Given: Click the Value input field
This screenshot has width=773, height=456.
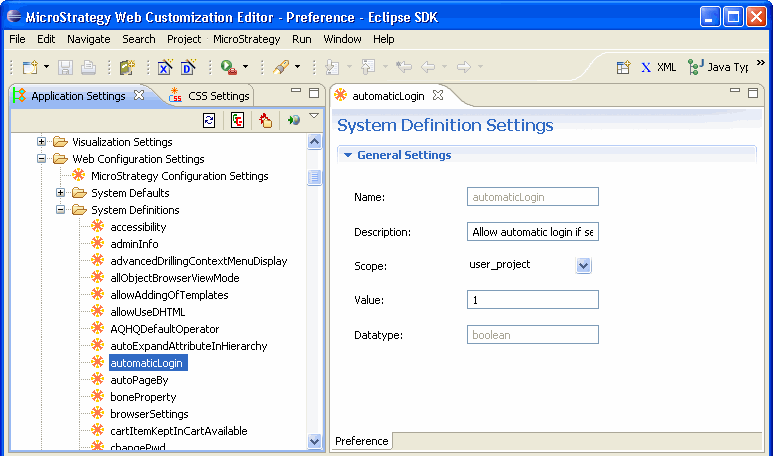Looking at the screenshot, I should 532,300.
